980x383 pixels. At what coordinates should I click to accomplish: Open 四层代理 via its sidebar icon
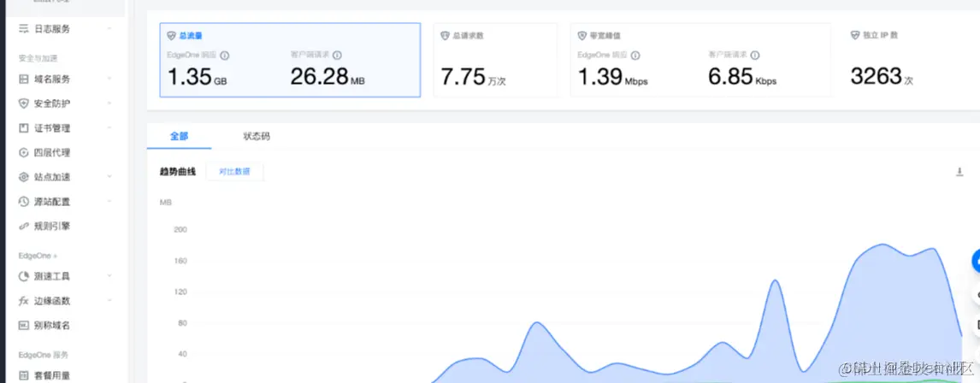point(24,152)
